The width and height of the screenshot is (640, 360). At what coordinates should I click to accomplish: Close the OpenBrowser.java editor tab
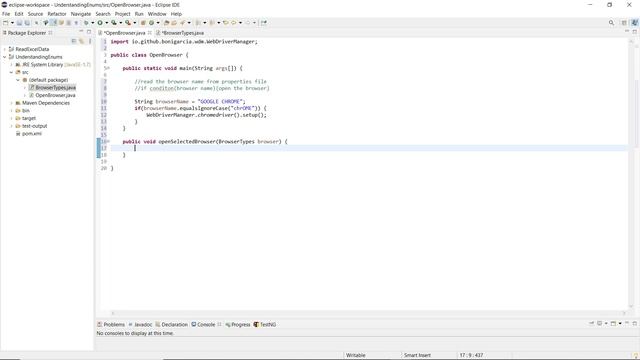pyautogui.click(x=150, y=33)
